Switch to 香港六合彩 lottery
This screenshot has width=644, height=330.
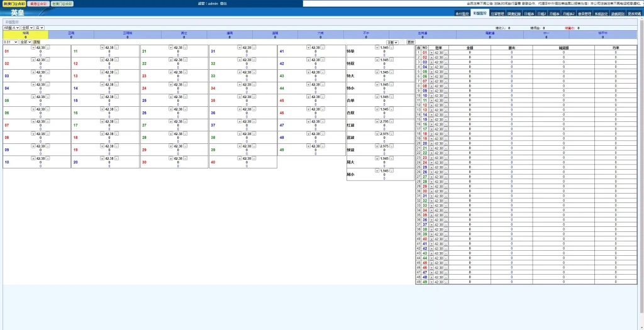click(38, 3)
